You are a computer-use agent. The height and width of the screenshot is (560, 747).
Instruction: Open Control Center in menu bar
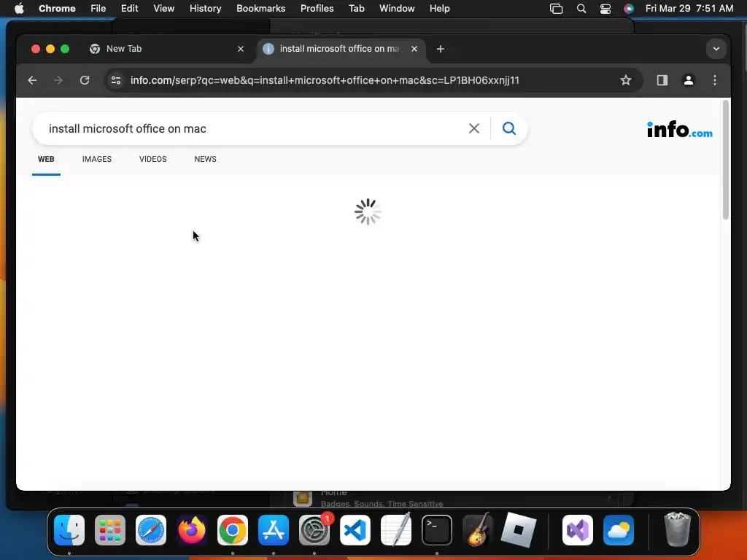[x=605, y=9]
